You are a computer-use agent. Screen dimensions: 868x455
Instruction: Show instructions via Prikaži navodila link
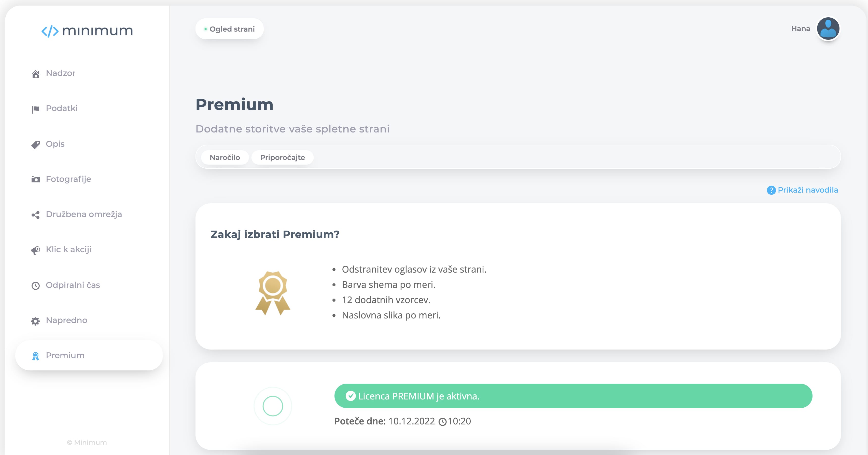point(807,190)
